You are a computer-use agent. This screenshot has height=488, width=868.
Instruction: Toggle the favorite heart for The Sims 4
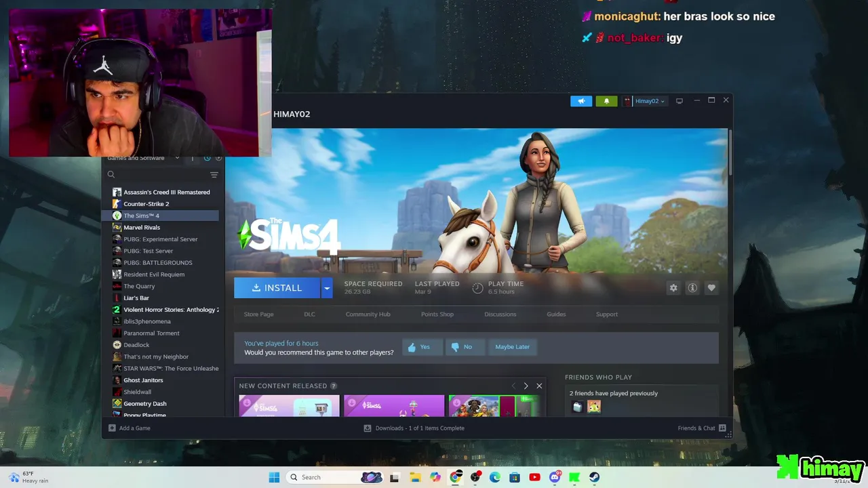tap(711, 288)
